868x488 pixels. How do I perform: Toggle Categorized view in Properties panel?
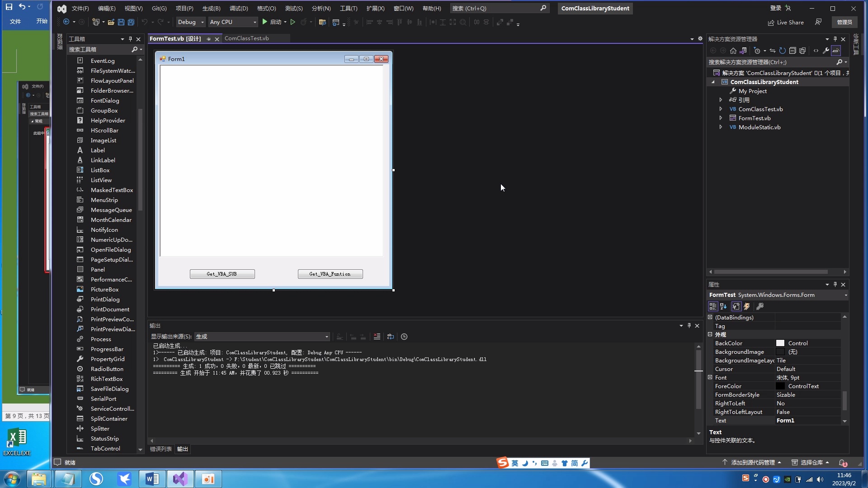click(713, 306)
